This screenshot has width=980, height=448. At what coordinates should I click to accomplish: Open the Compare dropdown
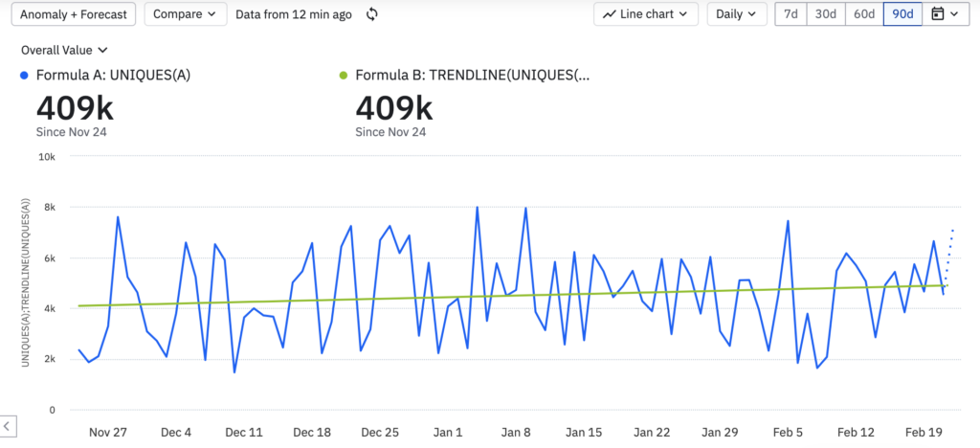pos(185,14)
